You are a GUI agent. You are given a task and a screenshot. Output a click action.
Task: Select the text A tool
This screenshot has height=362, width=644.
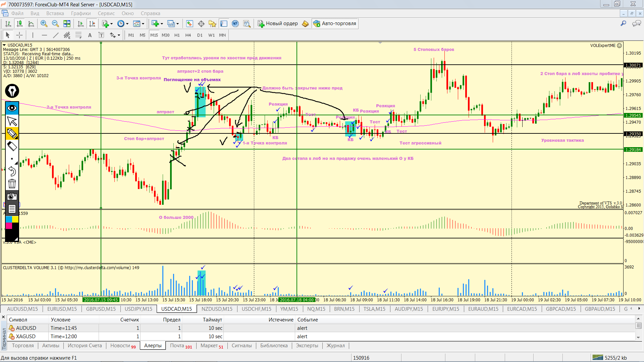pos(90,35)
